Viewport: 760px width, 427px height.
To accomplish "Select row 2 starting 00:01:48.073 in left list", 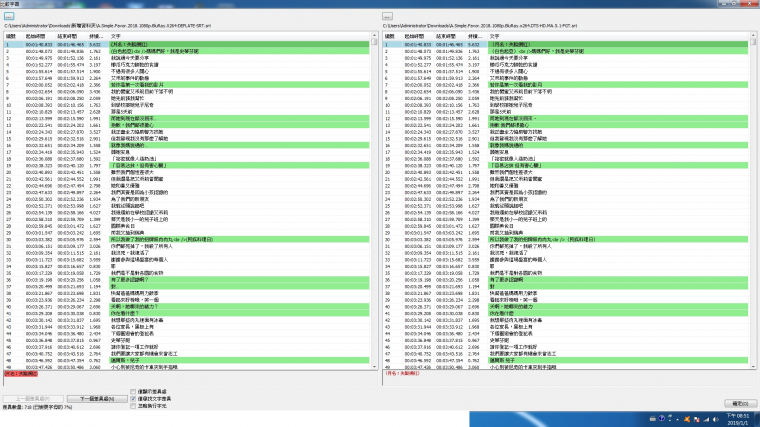I will click(x=187, y=51).
